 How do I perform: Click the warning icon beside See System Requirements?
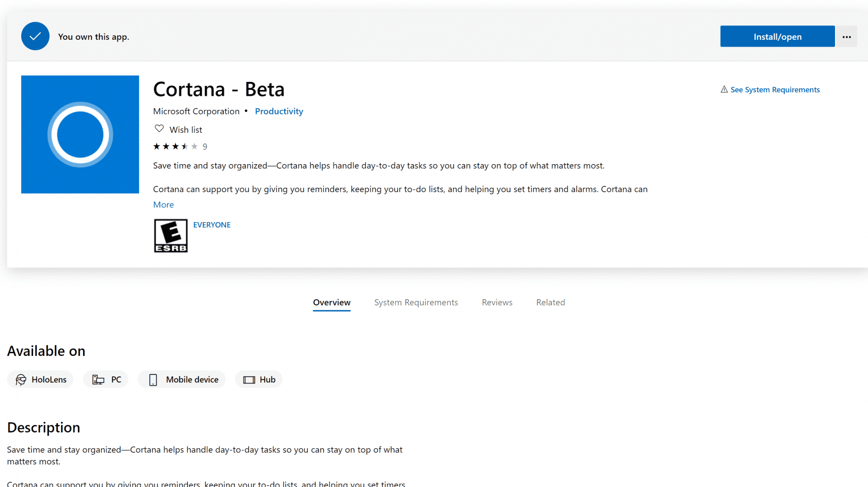724,90
